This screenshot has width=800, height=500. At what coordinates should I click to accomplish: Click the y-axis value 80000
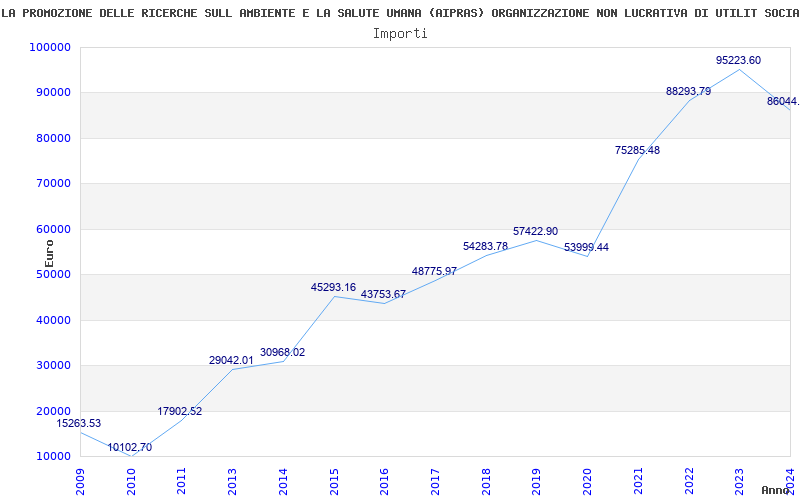pos(53,138)
